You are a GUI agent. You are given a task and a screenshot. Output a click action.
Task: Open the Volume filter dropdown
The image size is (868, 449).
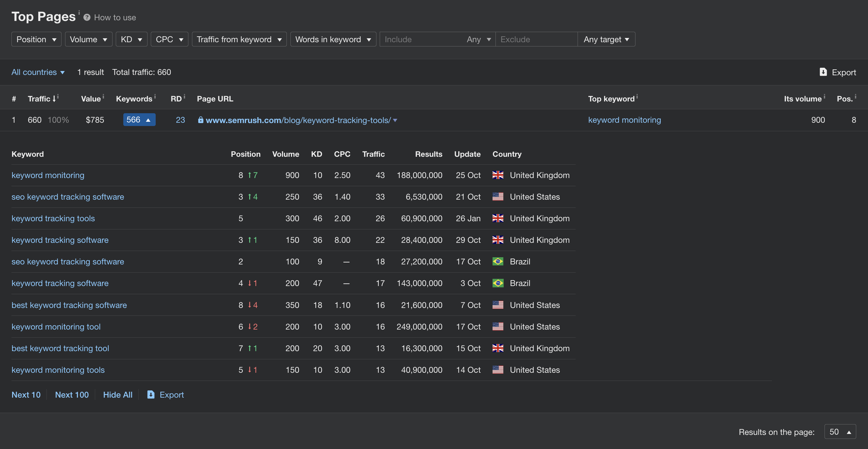coord(89,39)
